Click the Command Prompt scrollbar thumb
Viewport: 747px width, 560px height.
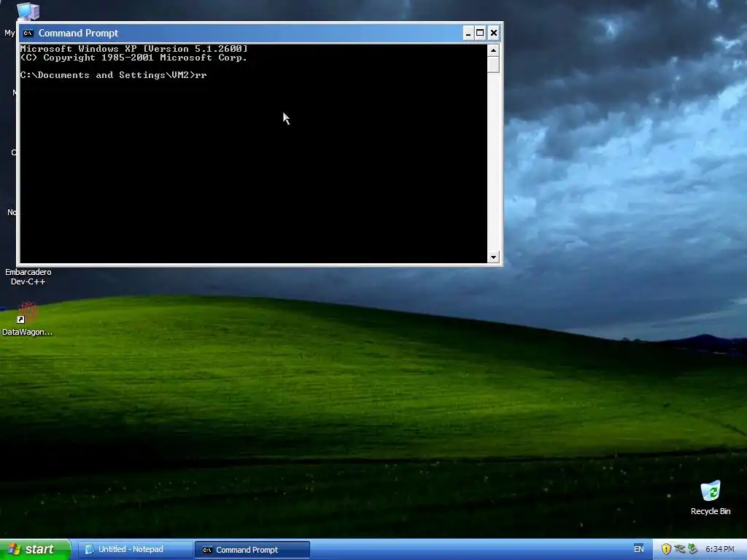(494, 64)
